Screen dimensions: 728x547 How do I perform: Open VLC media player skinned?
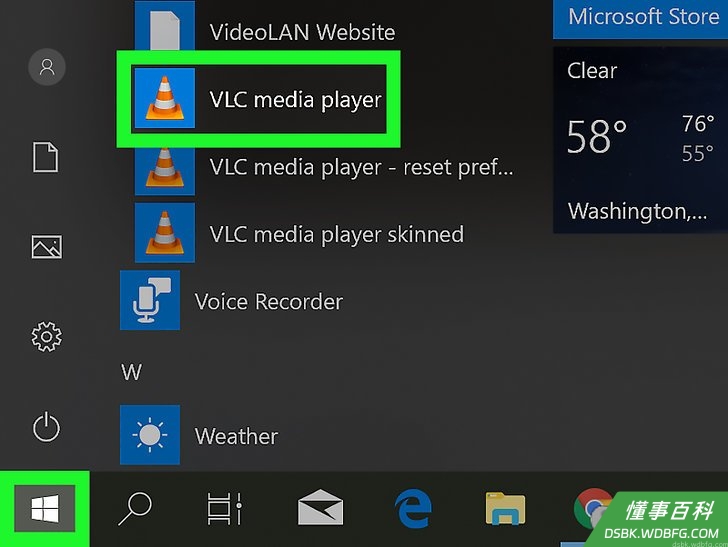click(299, 234)
